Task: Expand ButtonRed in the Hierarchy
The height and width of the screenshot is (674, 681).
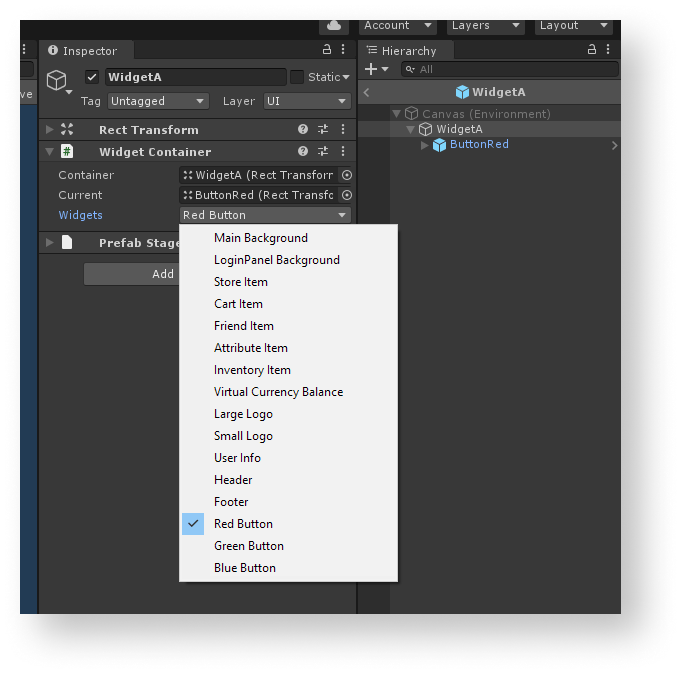Action: [x=425, y=145]
